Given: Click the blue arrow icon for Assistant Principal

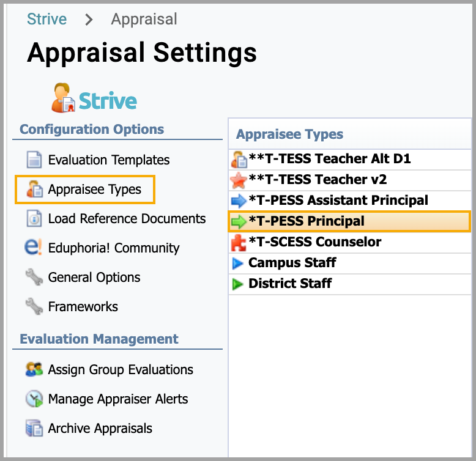Looking at the screenshot, I should [239, 201].
